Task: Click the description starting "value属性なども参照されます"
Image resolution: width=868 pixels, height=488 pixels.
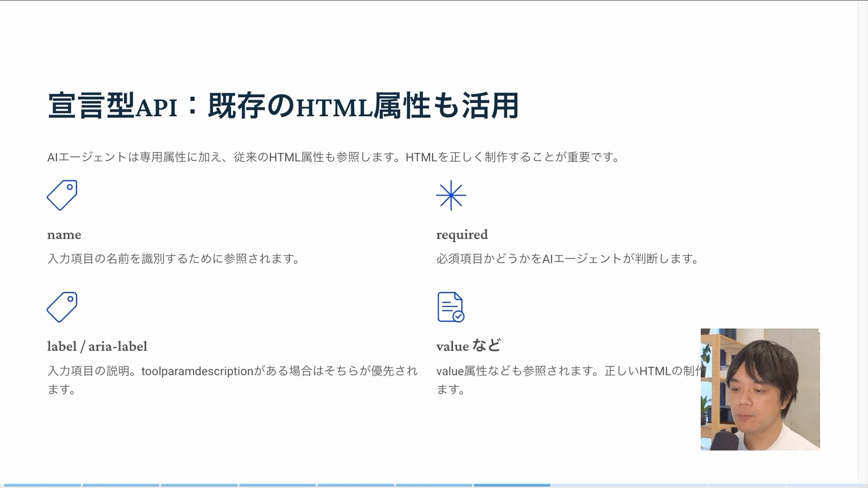Action: pos(568,380)
